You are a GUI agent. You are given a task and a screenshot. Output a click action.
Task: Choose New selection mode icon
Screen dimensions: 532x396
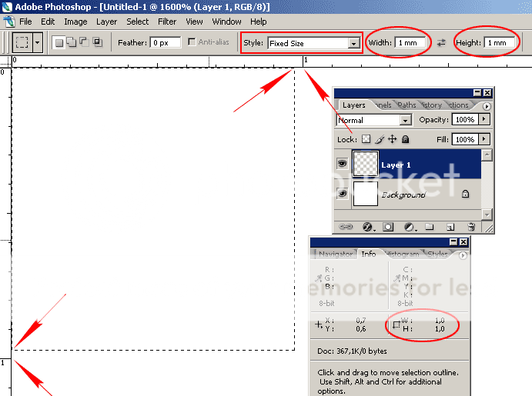(59, 43)
